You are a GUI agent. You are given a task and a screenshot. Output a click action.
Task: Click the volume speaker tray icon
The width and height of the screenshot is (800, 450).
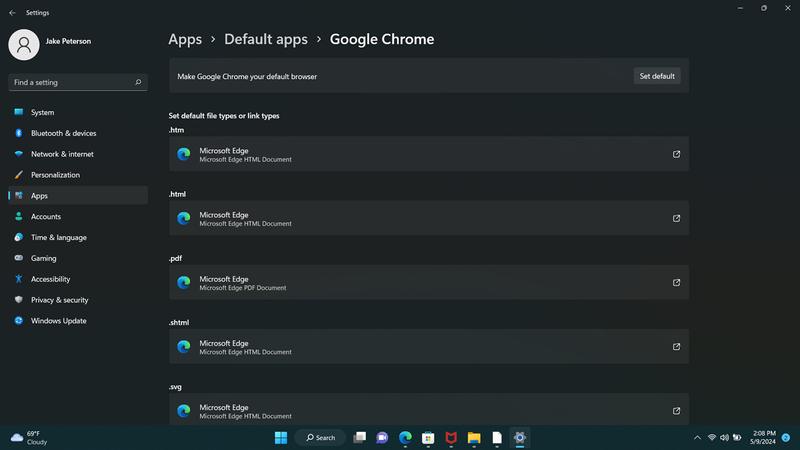pos(724,438)
